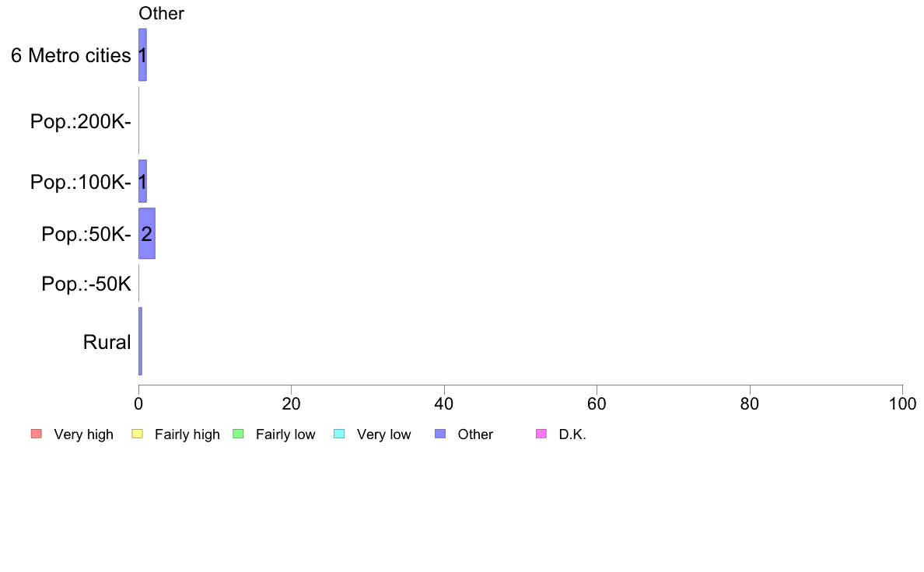Image resolution: width=924 pixels, height=572 pixels.
Task: Click the red Very high legend swatch
Action: click(37, 434)
